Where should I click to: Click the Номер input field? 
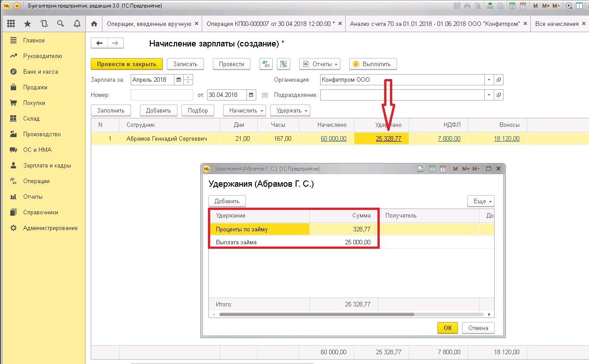click(162, 95)
